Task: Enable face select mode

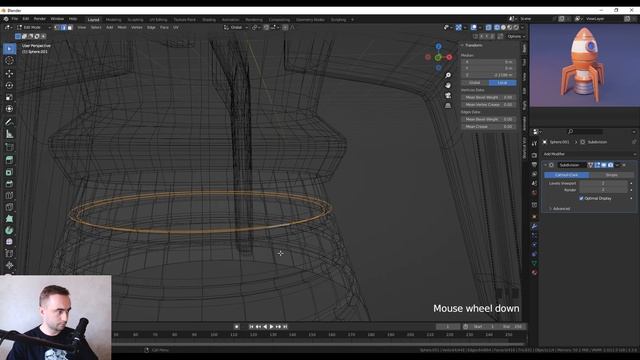Action: click(x=70, y=27)
